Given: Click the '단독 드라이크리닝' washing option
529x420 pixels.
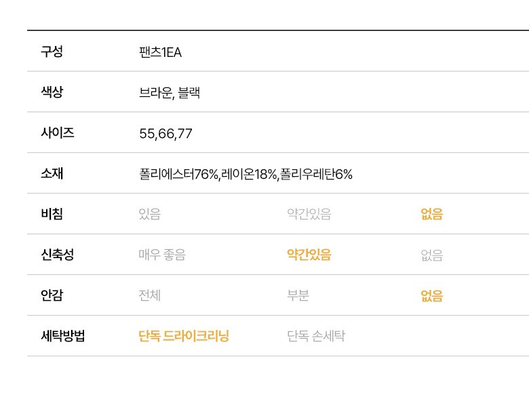Looking at the screenshot, I should pyautogui.click(x=184, y=337).
